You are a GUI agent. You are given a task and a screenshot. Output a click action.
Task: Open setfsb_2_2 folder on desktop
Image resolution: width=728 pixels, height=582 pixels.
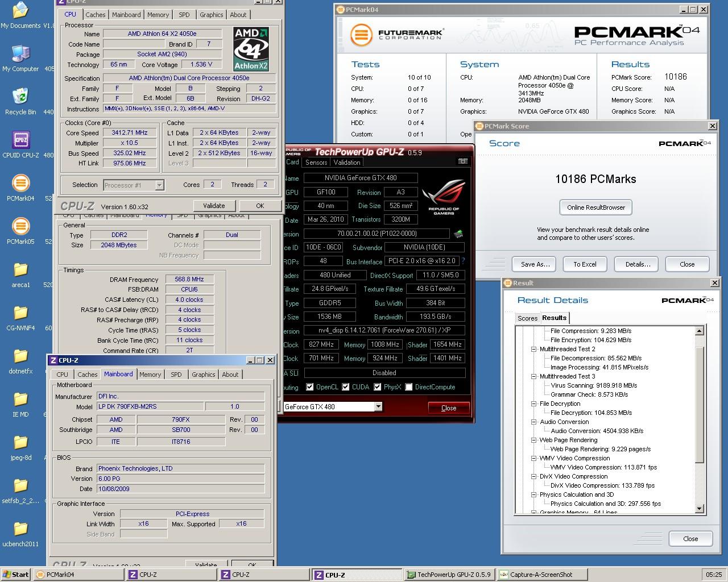tap(20, 490)
